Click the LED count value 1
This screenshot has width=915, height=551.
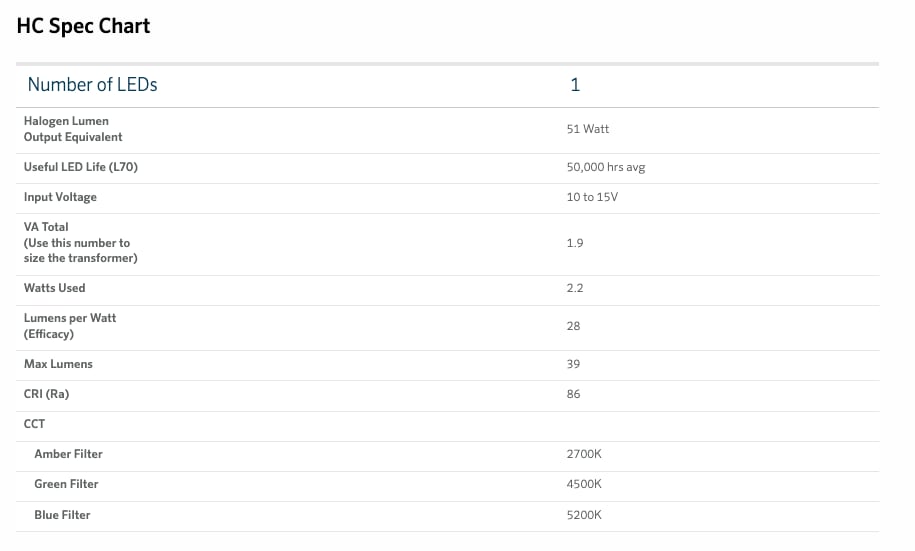point(575,85)
